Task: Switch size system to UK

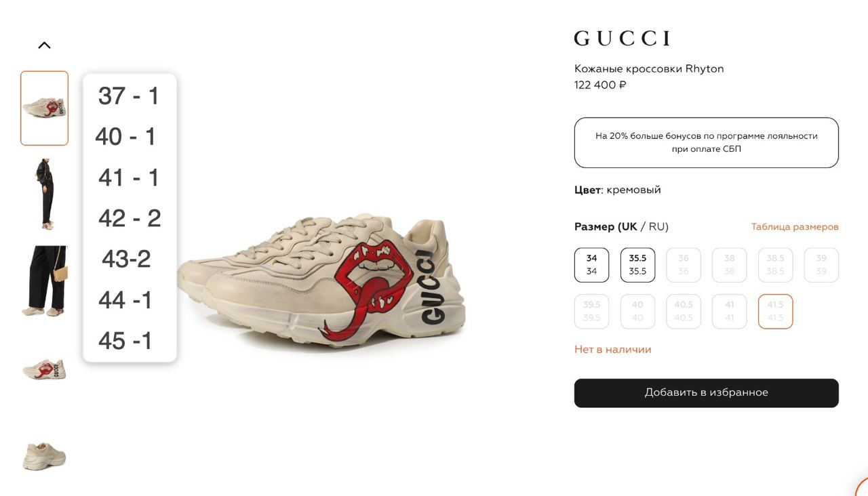Action: 628,226
